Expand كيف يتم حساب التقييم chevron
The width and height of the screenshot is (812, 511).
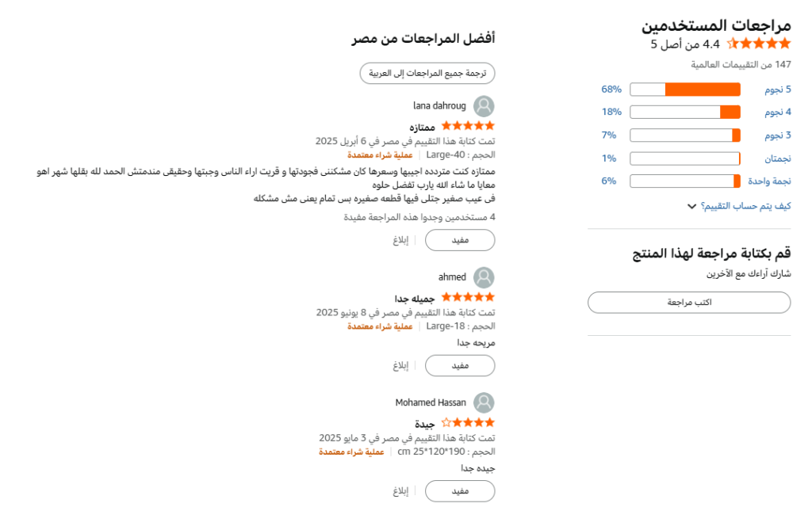691,207
